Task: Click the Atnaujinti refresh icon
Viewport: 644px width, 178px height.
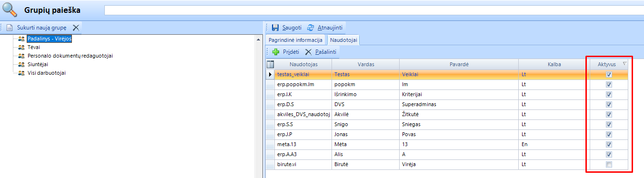Action: click(x=311, y=28)
